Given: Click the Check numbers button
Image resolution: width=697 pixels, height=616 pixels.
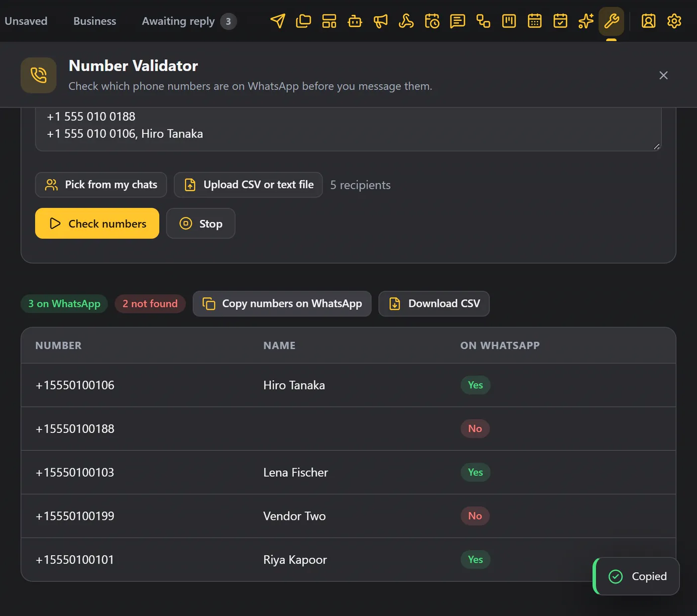Looking at the screenshot, I should [97, 223].
